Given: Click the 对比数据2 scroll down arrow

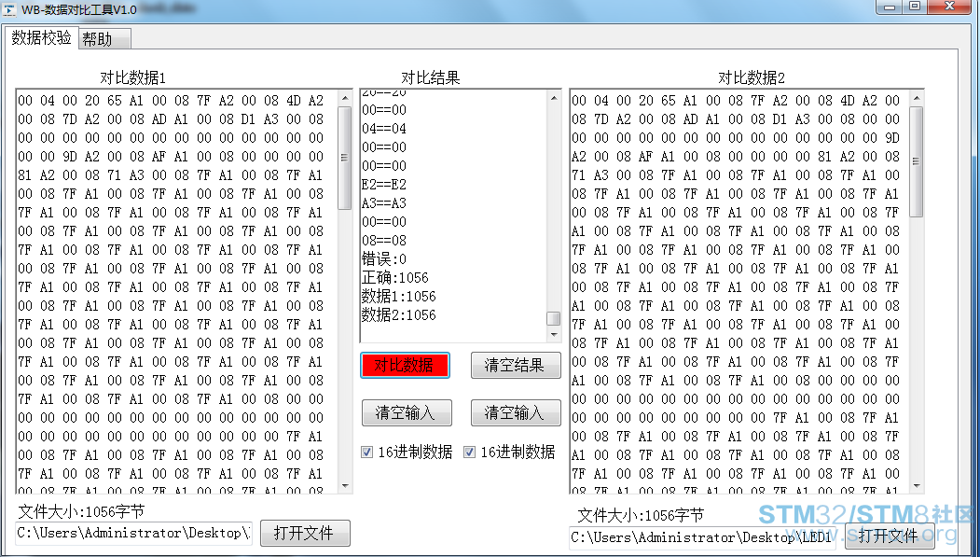Looking at the screenshot, I should point(917,486).
